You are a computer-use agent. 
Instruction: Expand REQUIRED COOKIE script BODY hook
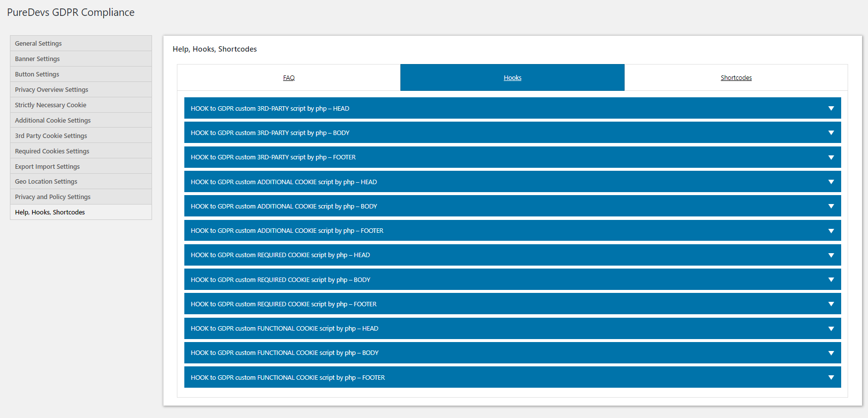tap(512, 279)
